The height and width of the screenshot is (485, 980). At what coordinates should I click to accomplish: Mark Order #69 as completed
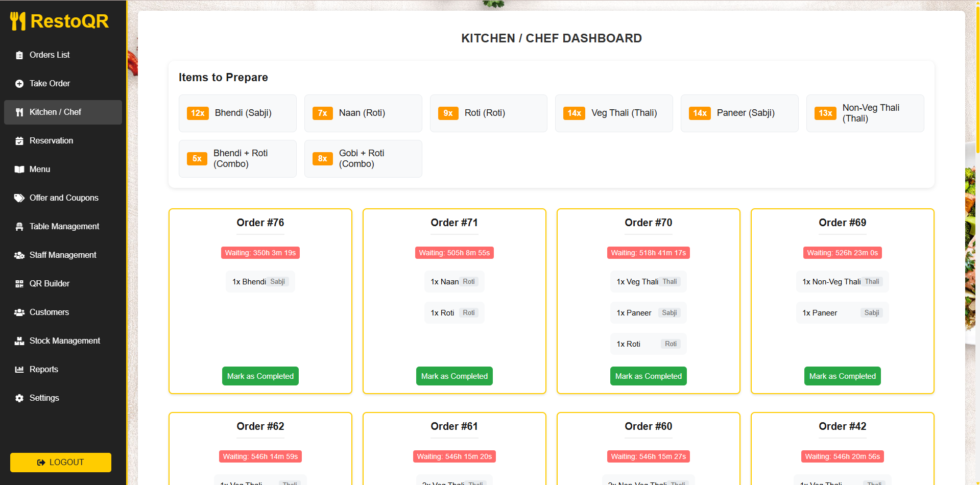[842, 376]
